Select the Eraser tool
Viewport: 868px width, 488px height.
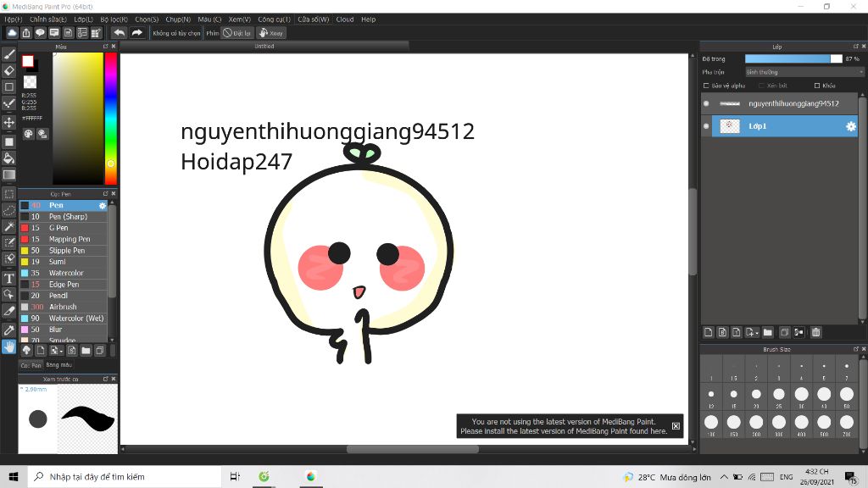[x=8, y=71]
